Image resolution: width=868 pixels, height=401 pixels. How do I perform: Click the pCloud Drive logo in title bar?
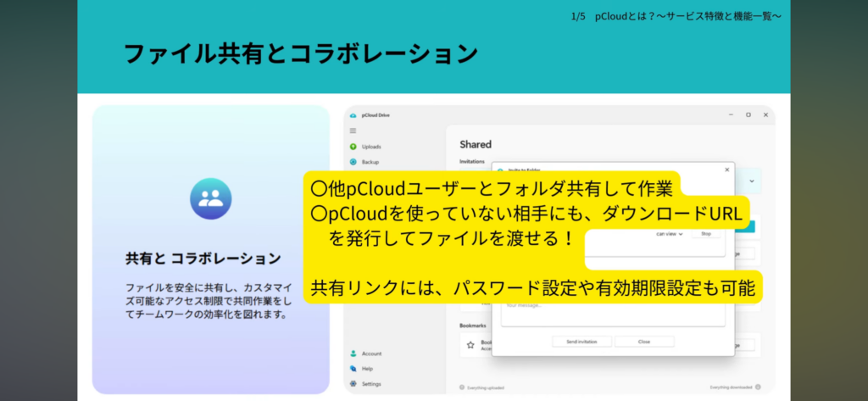tap(353, 114)
